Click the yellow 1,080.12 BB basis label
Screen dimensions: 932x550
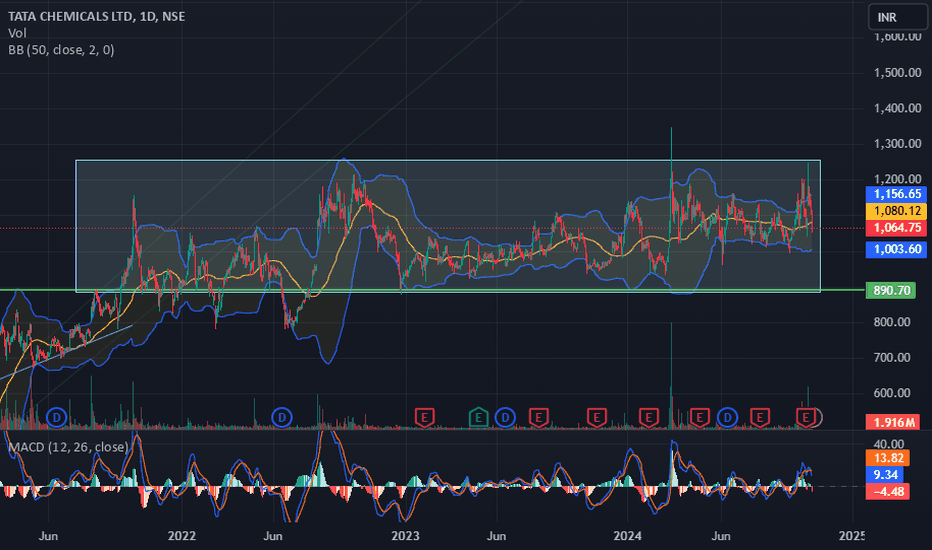click(897, 210)
